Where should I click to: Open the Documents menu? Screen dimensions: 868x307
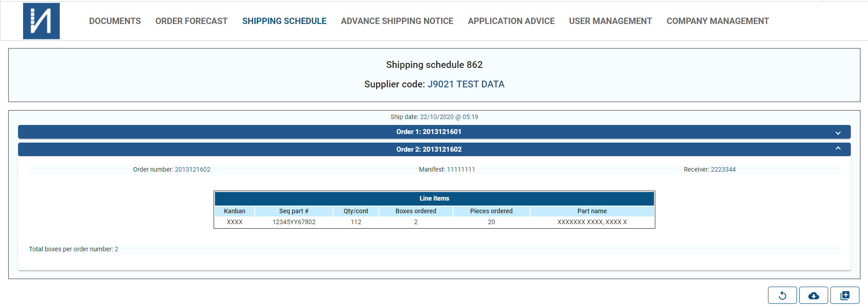coord(115,21)
